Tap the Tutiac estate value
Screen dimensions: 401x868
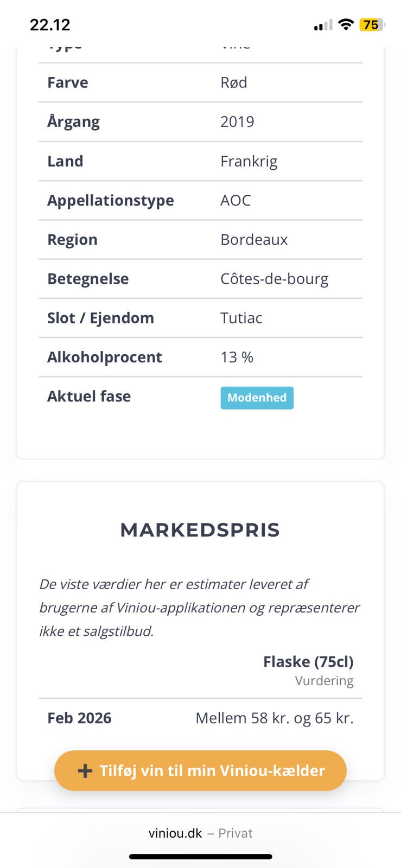[241, 318]
